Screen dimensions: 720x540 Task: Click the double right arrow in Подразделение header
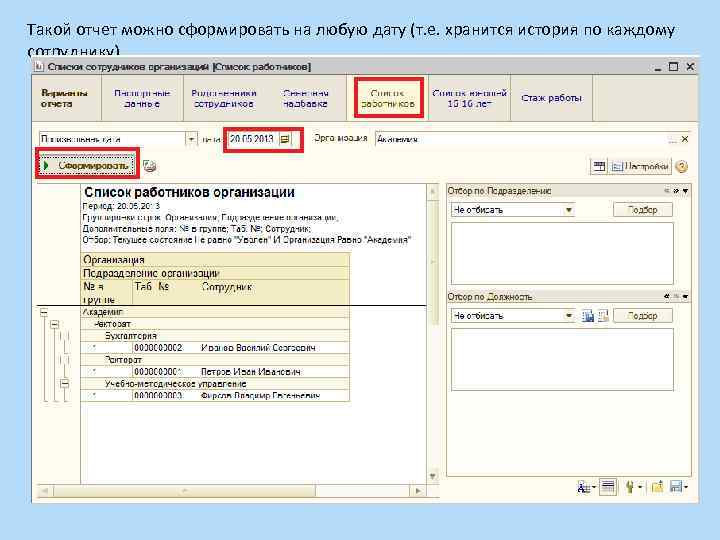[x=676, y=191]
